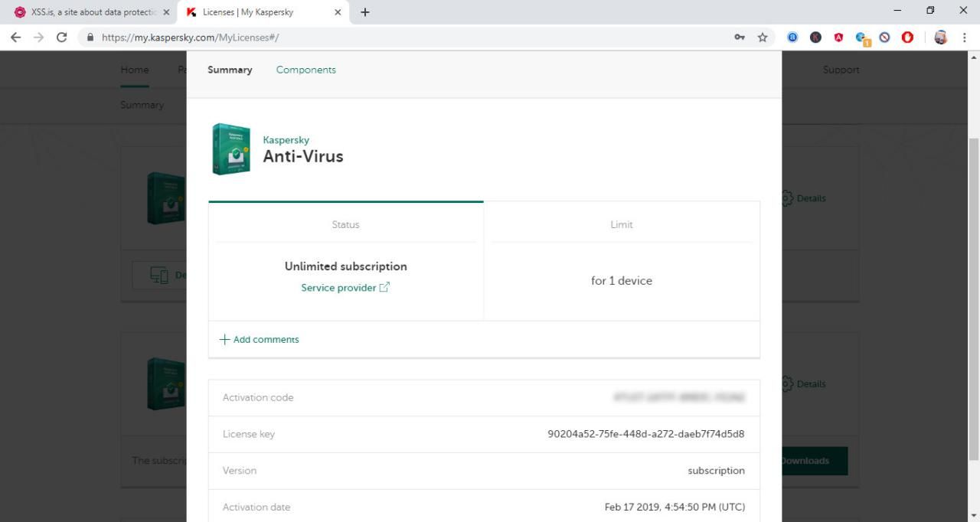This screenshot has width=980, height=522.
Task: Open the red Adblock extension icon
Action: 838,37
